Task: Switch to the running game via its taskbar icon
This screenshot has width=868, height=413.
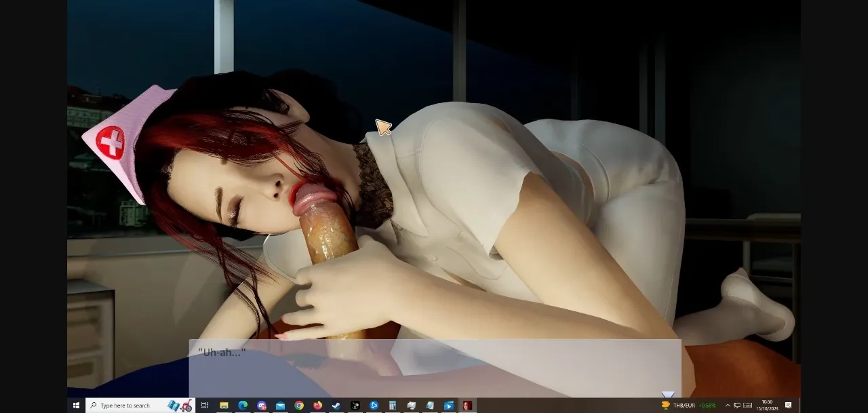Action: [467, 405]
